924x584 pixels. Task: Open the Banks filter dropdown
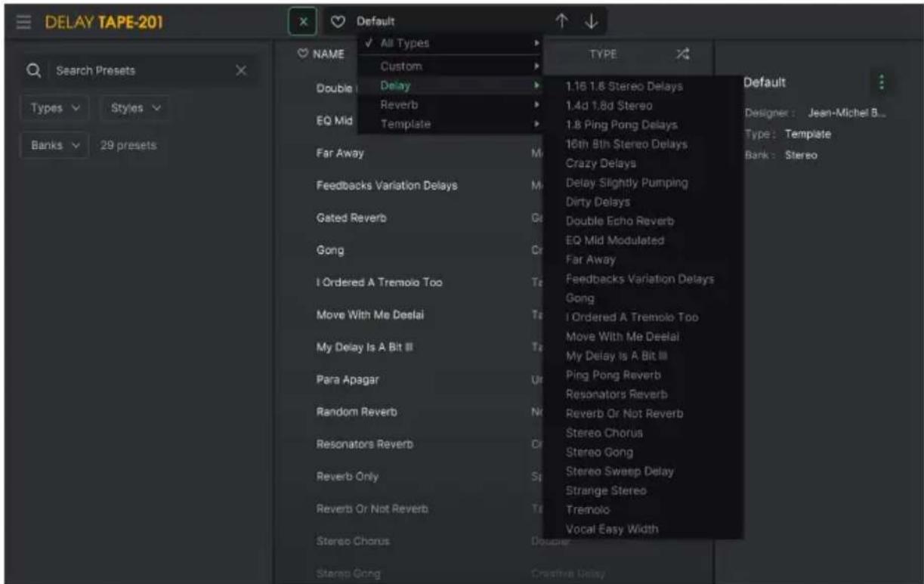point(54,145)
